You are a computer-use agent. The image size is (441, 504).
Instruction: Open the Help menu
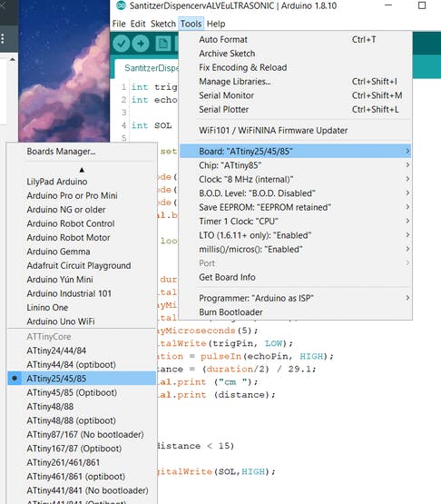[x=216, y=24]
